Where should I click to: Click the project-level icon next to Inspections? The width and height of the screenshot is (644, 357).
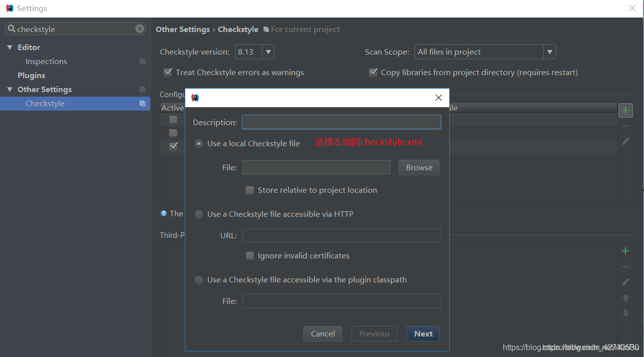pyautogui.click(x=142, y=61)
